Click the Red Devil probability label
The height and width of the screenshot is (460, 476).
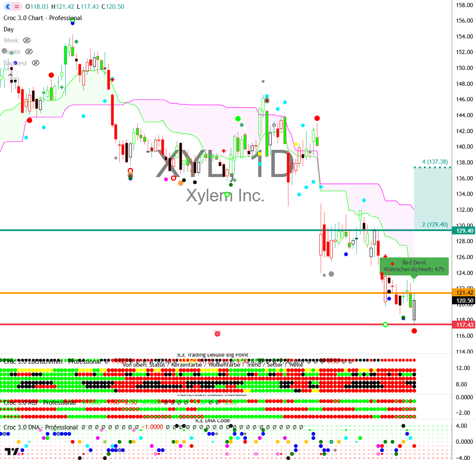pos(414,266)
